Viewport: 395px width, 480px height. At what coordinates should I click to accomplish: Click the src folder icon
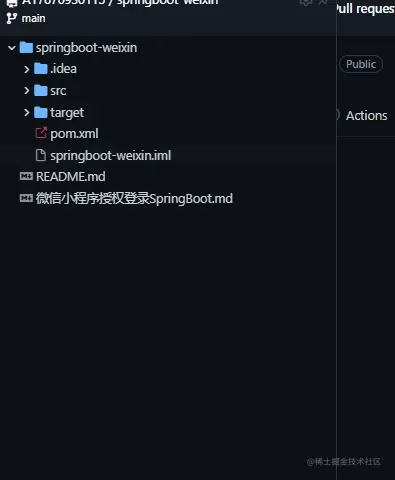41,90
